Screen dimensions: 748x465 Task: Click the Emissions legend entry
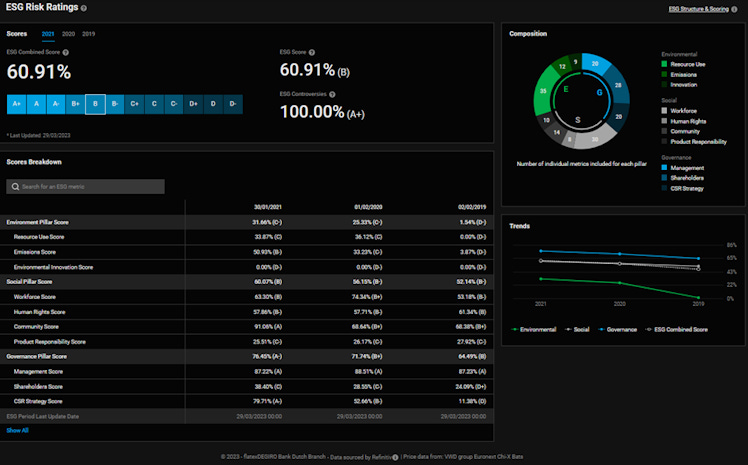[x=679, y=74]
